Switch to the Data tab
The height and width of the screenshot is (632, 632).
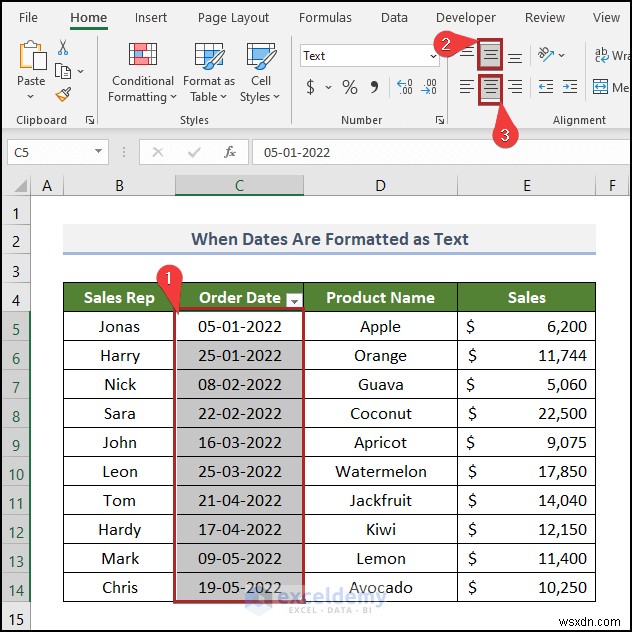394,18
